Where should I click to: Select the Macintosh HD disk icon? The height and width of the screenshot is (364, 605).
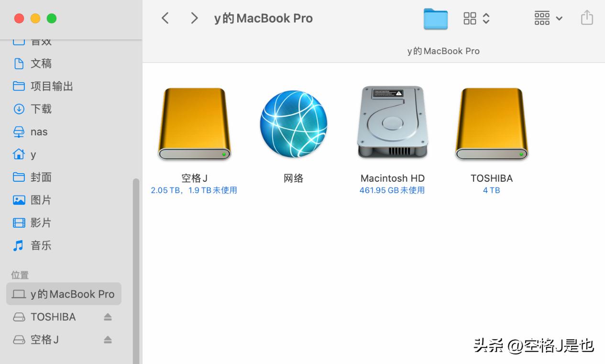393,122
